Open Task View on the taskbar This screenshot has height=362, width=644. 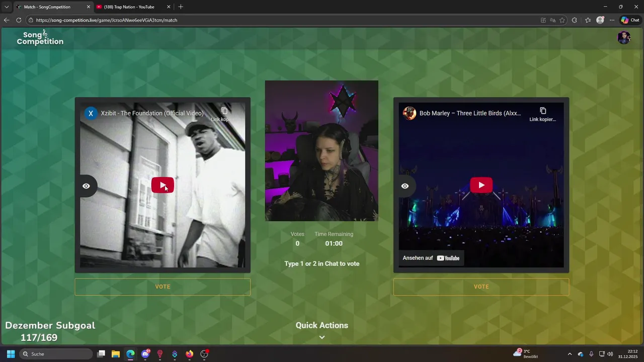(x=101, y=354)
